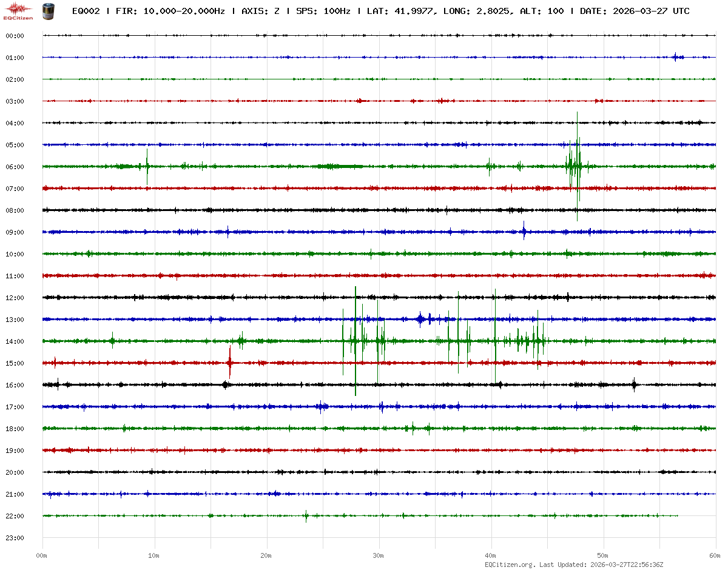Click the 30m marker on time axis
Image resolution: width=728 pixels, height=570 pixels.
(379, 555)
